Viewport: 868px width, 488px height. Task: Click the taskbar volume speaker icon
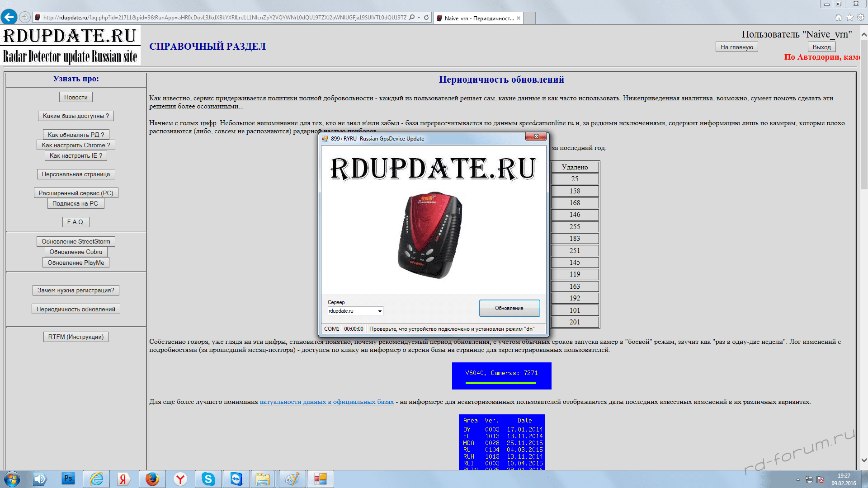(x=40, y=479)
